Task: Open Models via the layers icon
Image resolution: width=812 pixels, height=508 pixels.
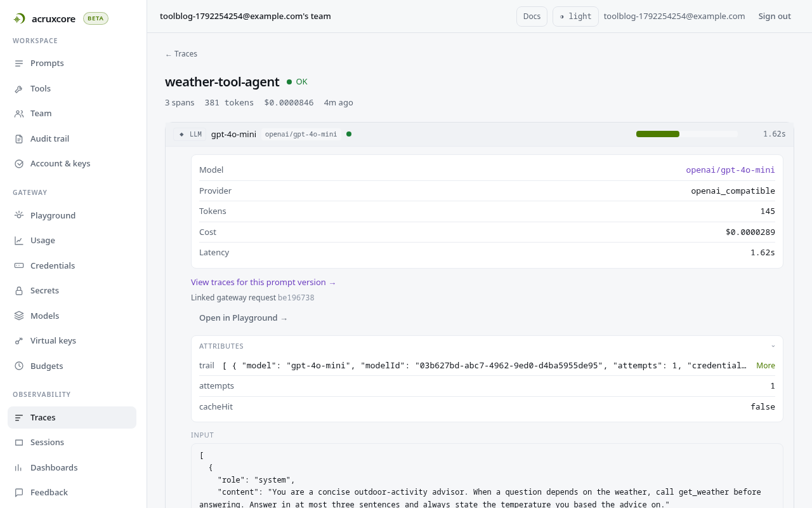Action: pyautogui.click(x=19, y=316)
